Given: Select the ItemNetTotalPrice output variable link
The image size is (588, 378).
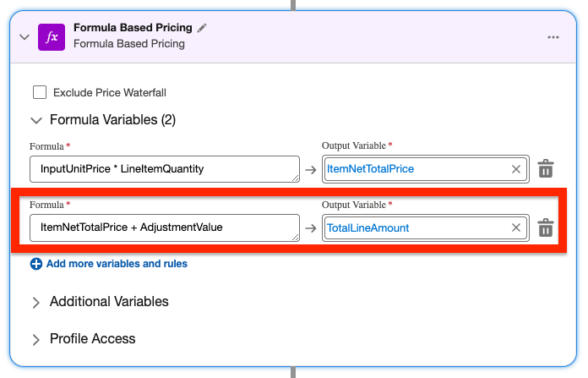Looking at the screenshot, I should pyautogui.click(x=370, y=169).
